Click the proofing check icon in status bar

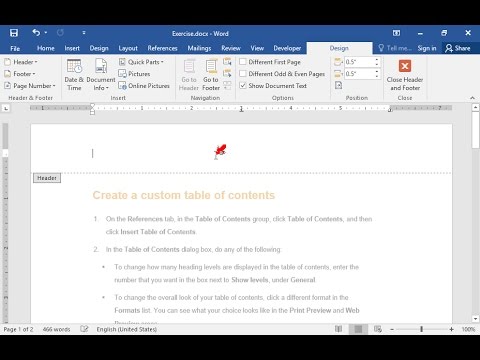[x=84, y=329]
